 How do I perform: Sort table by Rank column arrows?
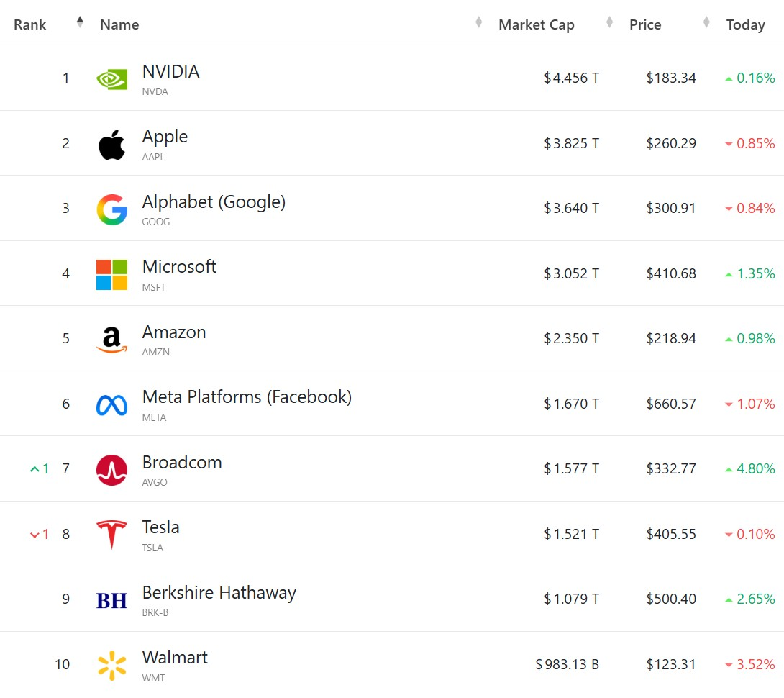tap(80, 23)
